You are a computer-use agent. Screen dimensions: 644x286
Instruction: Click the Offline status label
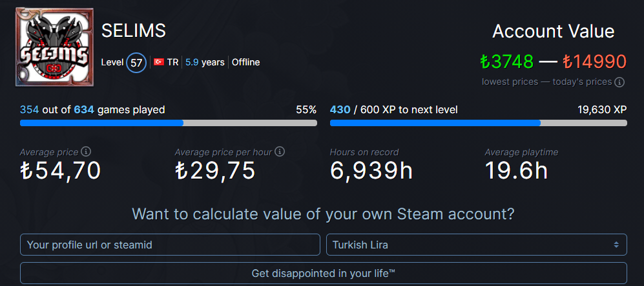[245, 63]
